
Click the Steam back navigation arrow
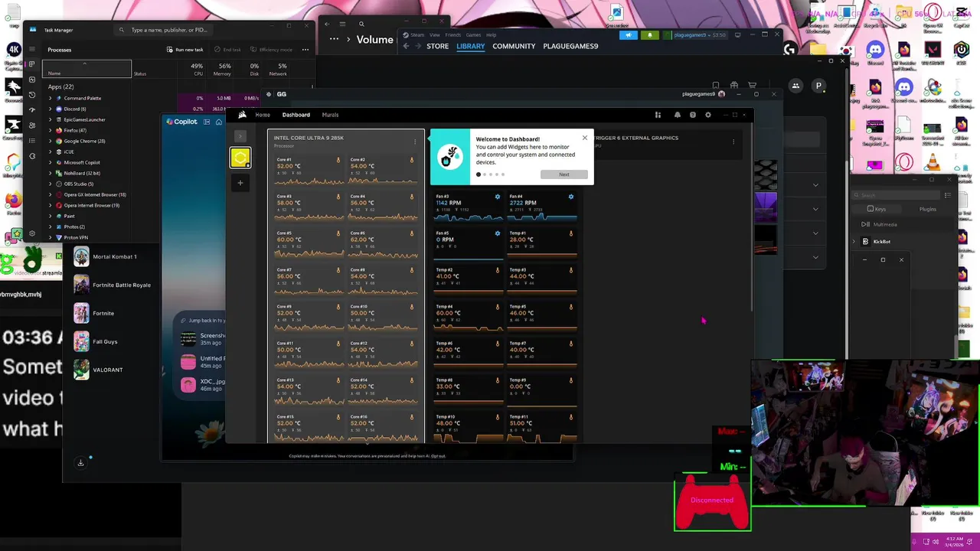[x=406, y=46]
